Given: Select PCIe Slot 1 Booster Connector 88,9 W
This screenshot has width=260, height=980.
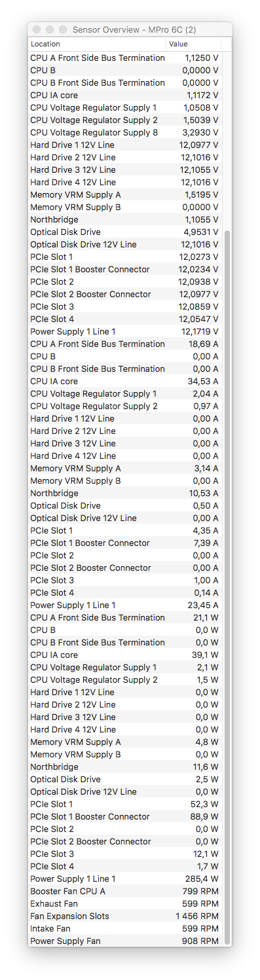Looking at the screenshot, I should coord(124,816).
